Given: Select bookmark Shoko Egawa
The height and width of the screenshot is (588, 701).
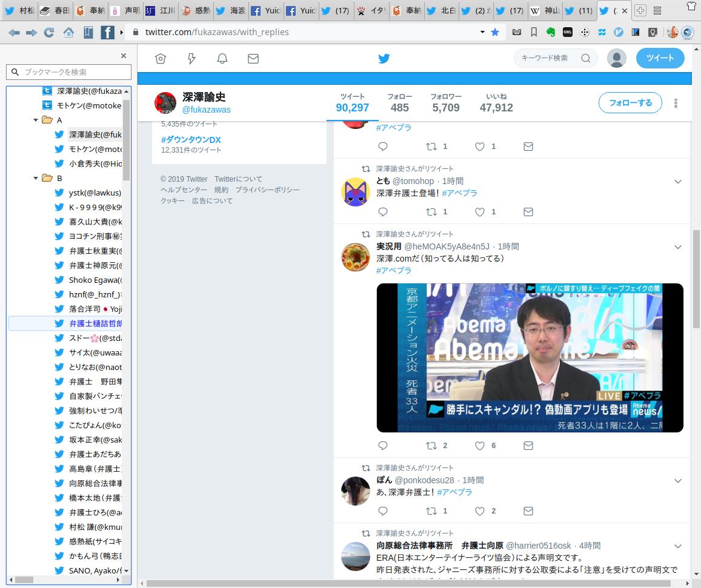Looking at the screenshot, I should coord(88,280).
